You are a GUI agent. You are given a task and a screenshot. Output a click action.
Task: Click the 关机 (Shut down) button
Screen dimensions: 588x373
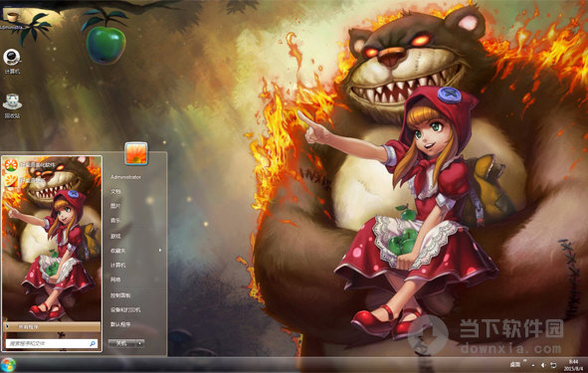(121, 343)
